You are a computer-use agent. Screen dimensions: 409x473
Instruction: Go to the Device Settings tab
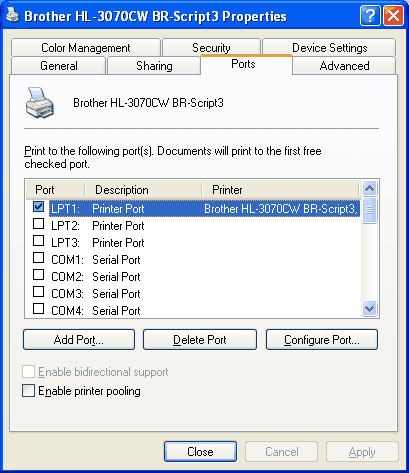329,48
